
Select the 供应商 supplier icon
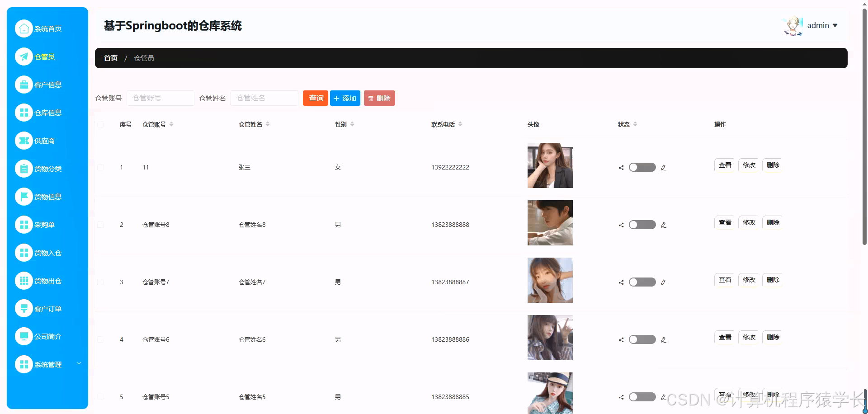click(24, 141)
